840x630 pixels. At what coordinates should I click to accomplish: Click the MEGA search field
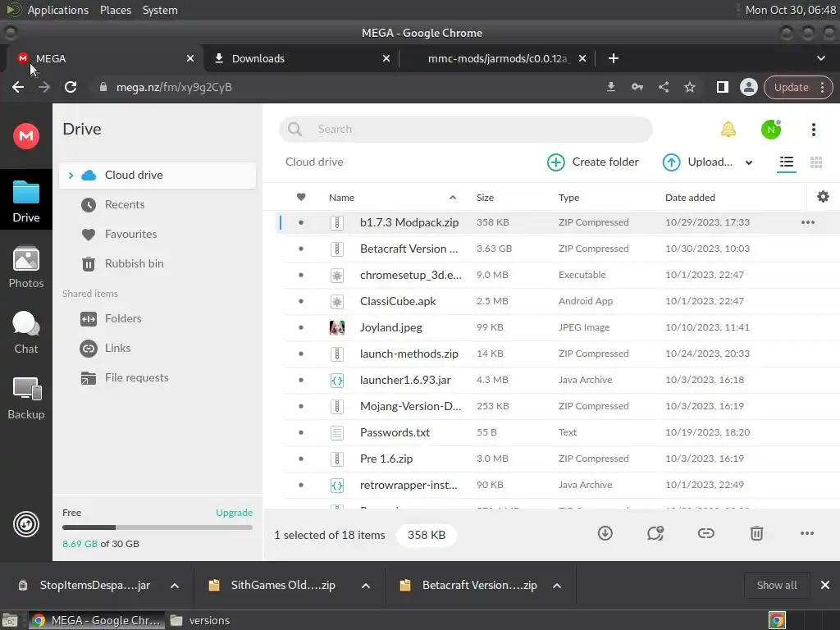tap(466, 129)
